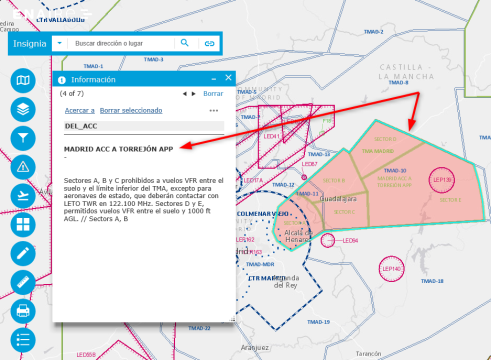Click the link share icon
The image size is (492, 361).
click(209, 43)
